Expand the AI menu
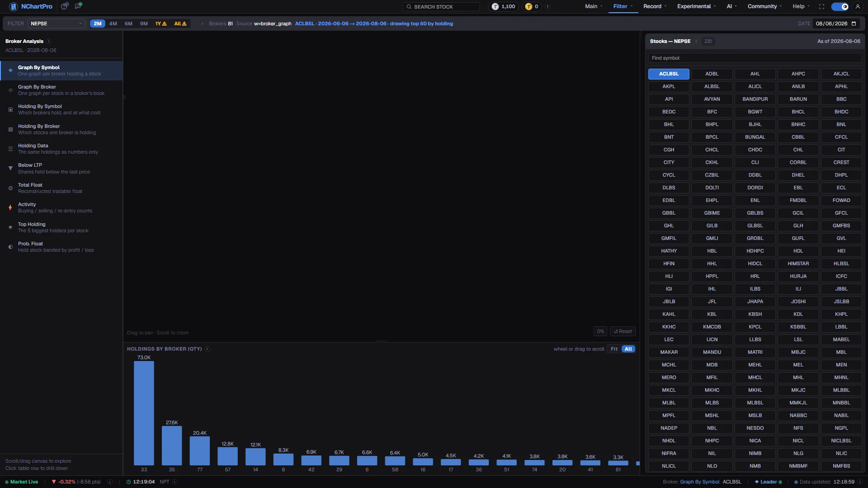 pyautogui.click(x=731, y=6)
